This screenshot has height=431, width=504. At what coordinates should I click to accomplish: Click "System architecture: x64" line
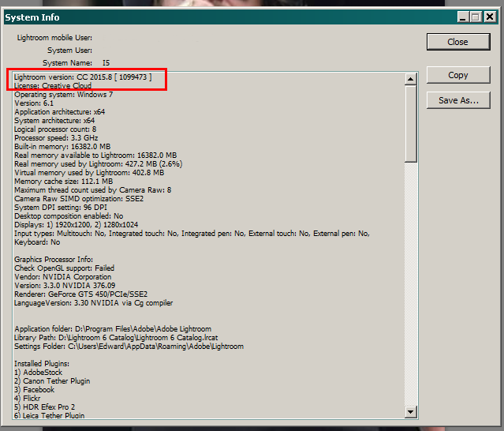click(54, 121)
